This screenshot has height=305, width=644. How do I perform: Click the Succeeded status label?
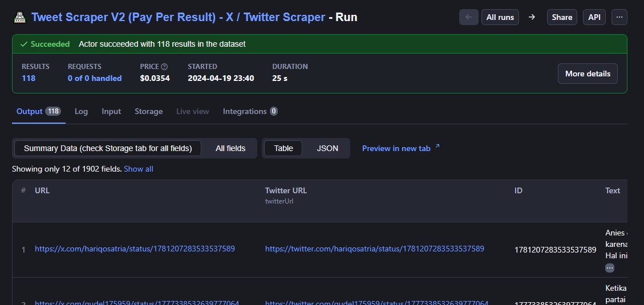pyautogui.click(x=45, y=44)
